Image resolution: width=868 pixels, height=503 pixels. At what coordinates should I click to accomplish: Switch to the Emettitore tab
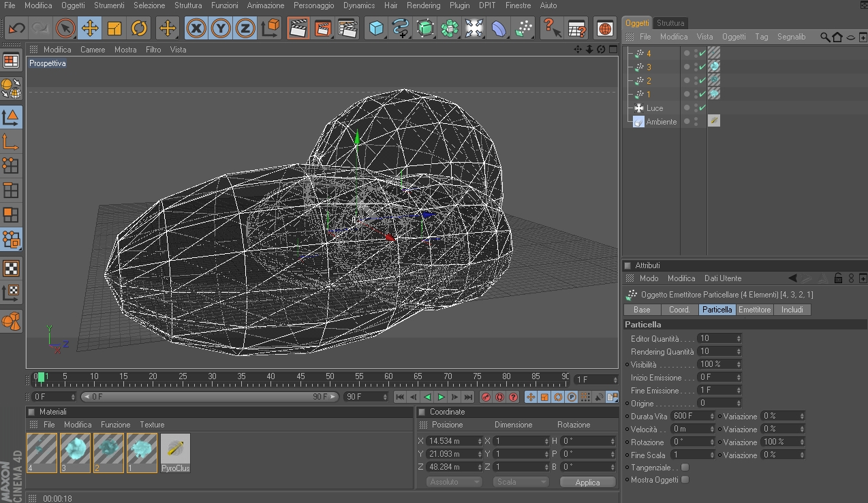click(x=754, y=310)
